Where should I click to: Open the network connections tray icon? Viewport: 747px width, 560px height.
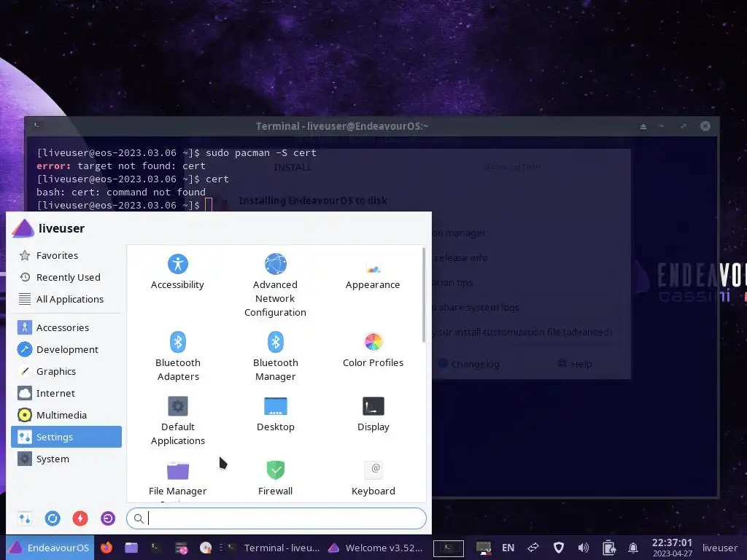533,548
